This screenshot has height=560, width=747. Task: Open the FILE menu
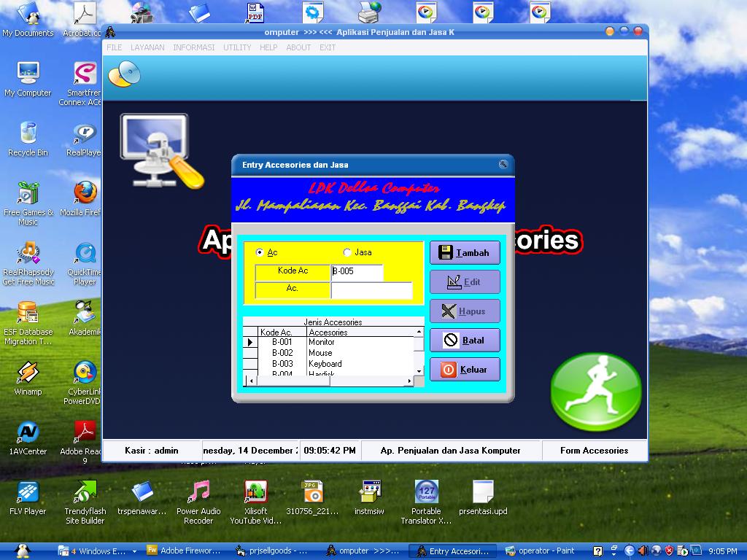115,47
